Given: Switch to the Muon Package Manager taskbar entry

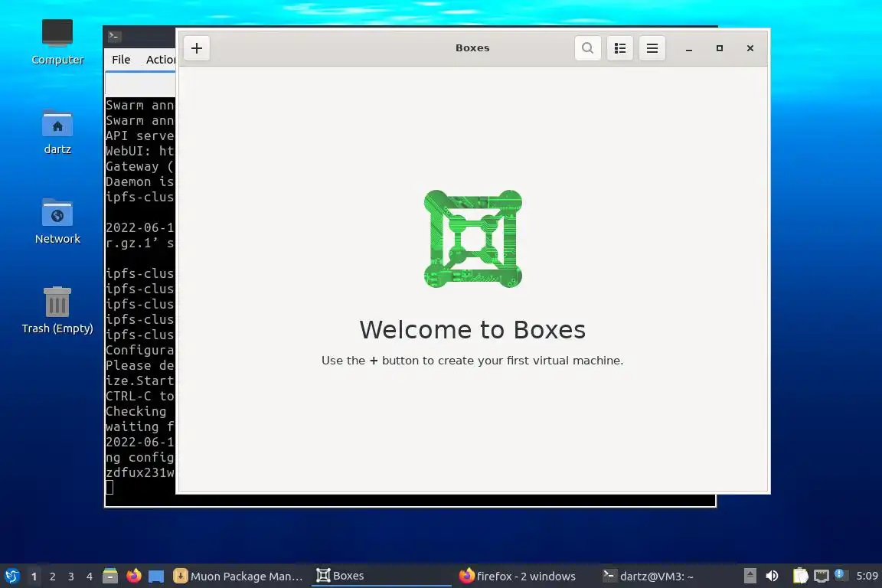Looking at the screenshot, I should pyautogui.click(x=239, y=577).
